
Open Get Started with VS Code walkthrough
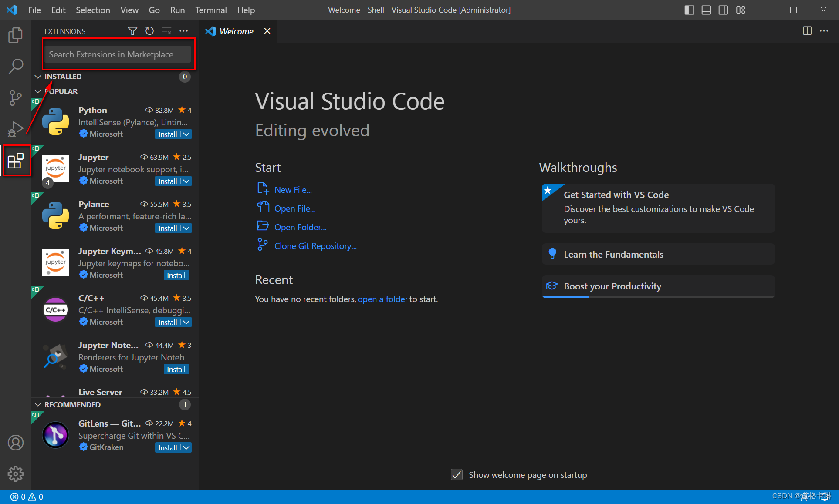click(x=658, y=208)
